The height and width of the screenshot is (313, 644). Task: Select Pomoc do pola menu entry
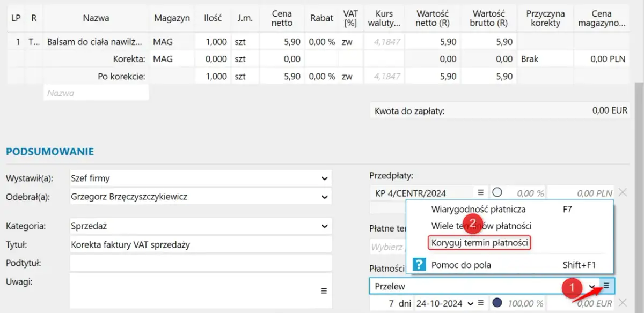coord(460,265)
